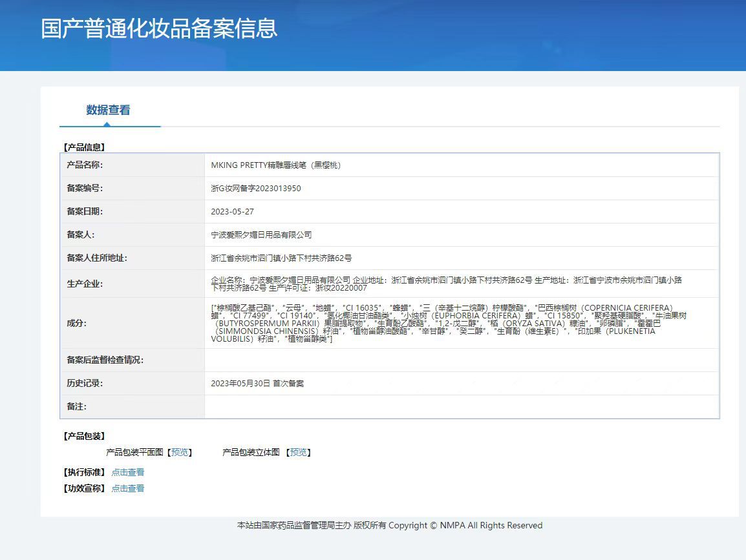Preview the 产品包装平面图 image
Image resolution: width=746 pixels, height=560 pixels.
[179, 452]
